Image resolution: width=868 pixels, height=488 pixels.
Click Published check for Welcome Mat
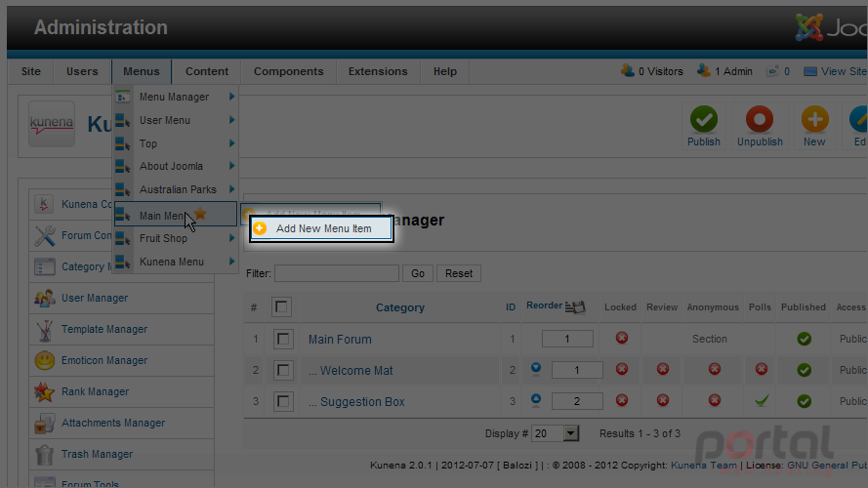pos(804,370)
